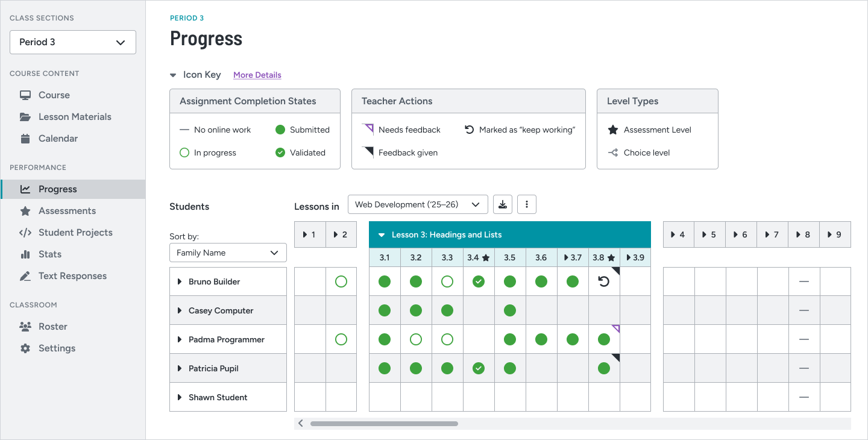Click the Text Responses pencil icon
This screenshot has height=440, width=868.
coord(25,276)
